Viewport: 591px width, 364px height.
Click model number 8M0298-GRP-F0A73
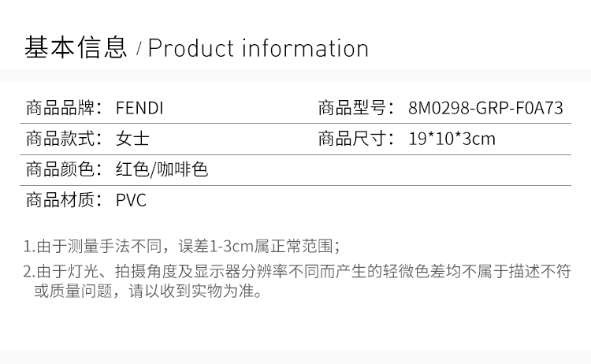485,108
